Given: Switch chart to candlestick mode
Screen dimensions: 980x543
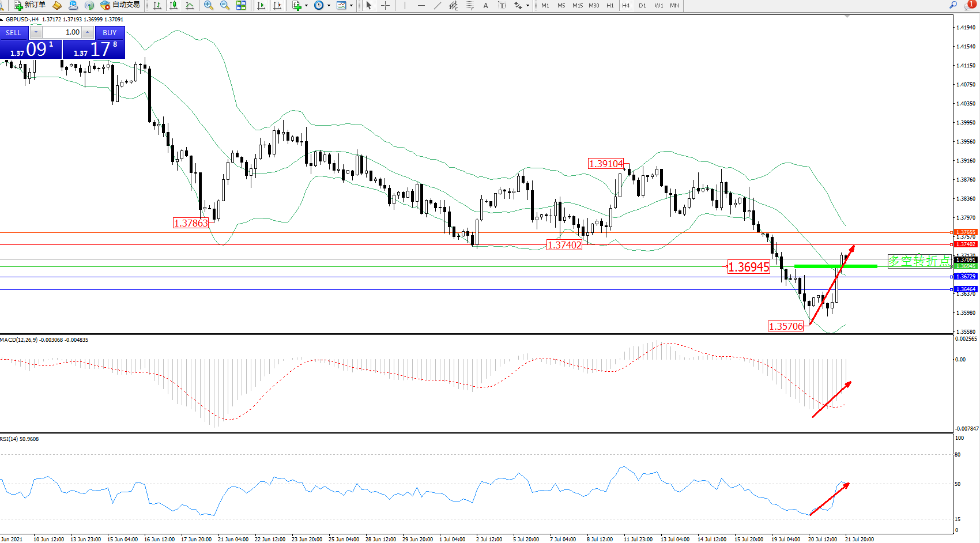Looking at the screenshot, I should tap(174, 5).
